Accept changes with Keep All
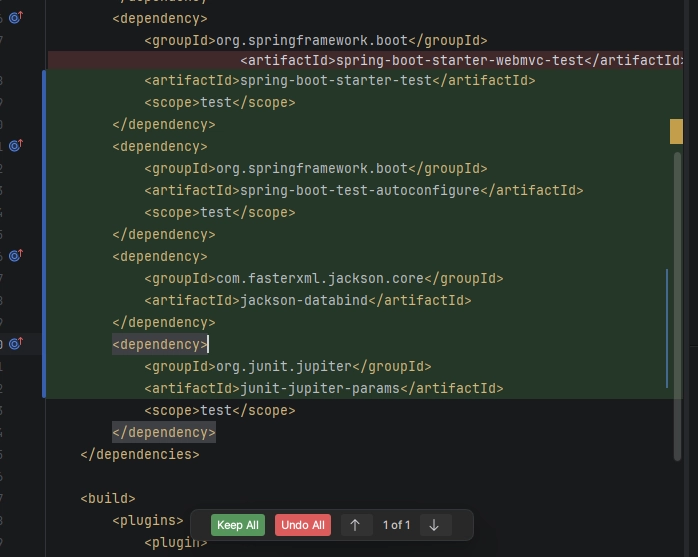Viewport: 698px width, 557px height. [238, 525]
